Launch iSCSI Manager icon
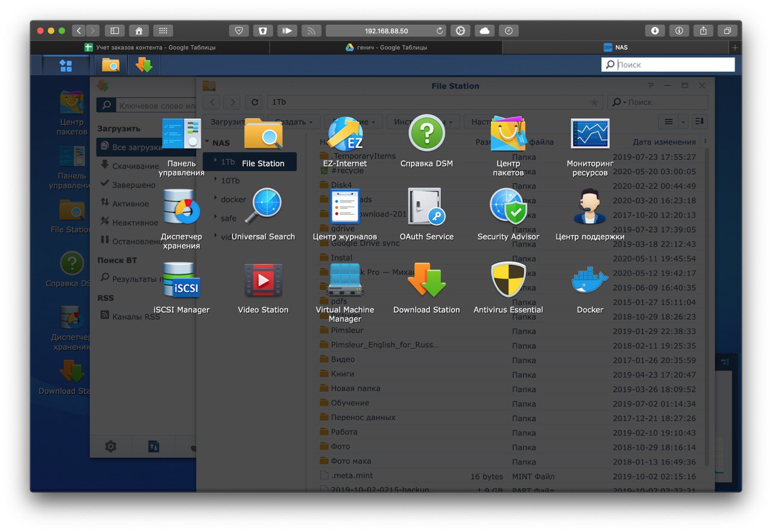The image size is (772, 532). [182, 289]
